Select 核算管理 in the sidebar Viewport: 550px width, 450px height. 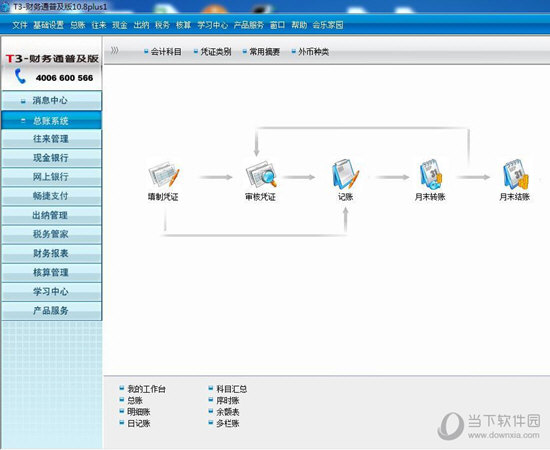click(52, 273)
